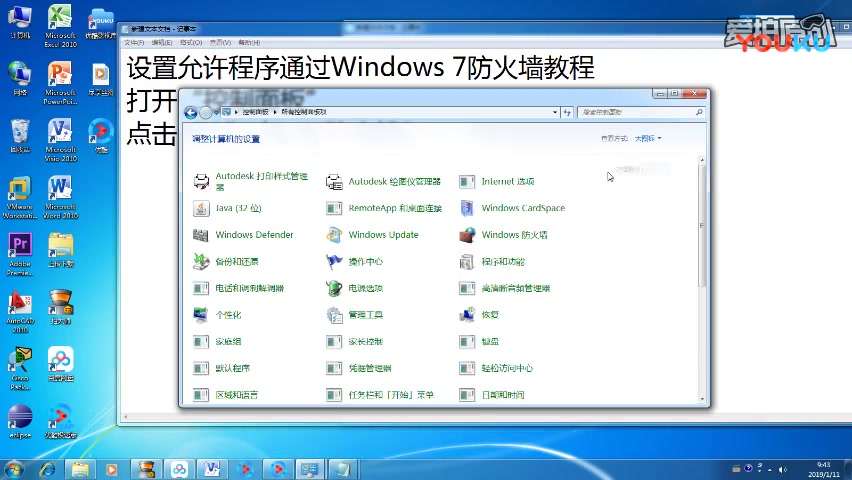Open 备份和还原 item
The width and height of the screenshot is (852, 480).
pyautogui.click(x=225, y=261)
